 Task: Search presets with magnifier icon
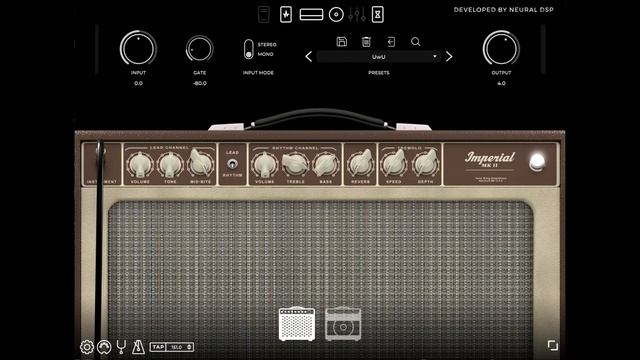click(416, 42)
